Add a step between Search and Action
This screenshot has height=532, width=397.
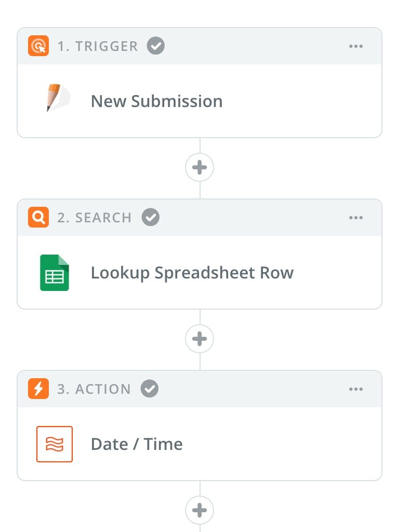pos(200,339)
